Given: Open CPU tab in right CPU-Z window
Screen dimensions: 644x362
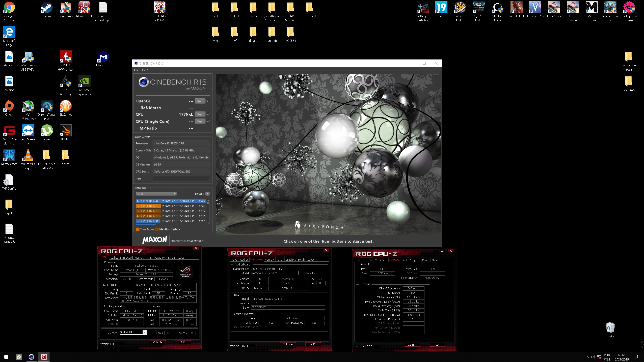Looking at the screenshot, I should pyautogui.click(x=359, y=260).
